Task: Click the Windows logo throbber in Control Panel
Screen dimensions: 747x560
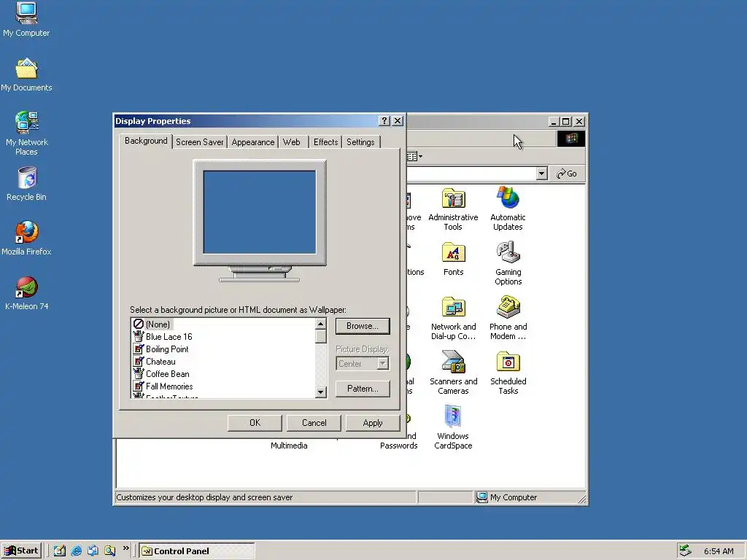Action: (571, 139)
